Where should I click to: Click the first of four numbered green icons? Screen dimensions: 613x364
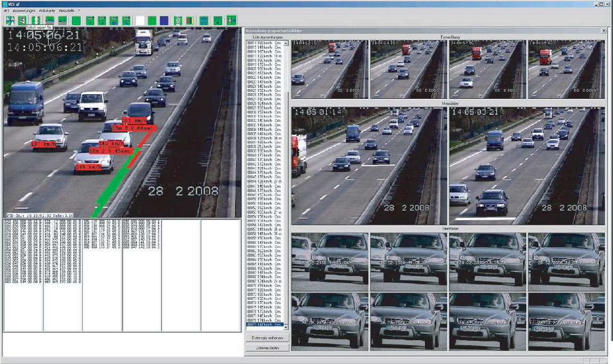click(91, 21)
